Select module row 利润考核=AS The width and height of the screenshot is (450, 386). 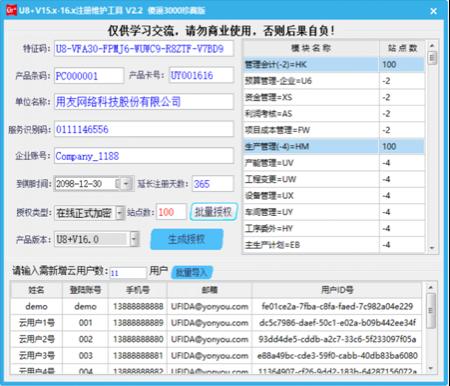[334, 113]
